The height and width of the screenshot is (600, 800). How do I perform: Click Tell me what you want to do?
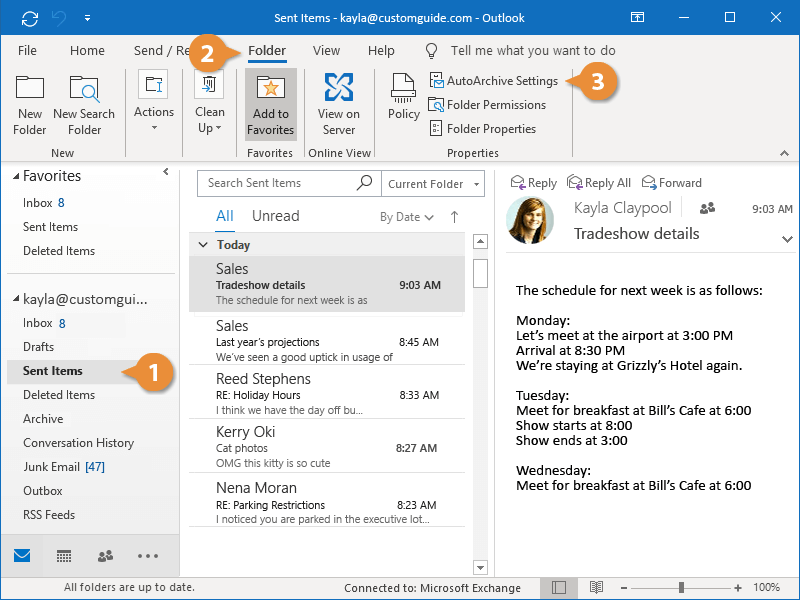(x=533, y=51)
